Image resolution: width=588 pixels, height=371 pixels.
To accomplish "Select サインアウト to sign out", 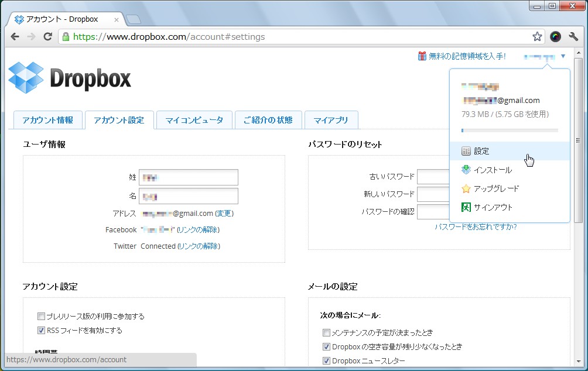I will click(510, 207).
